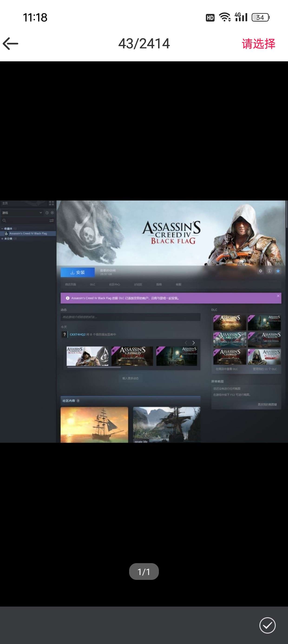Open the Season Pass DLC thumbnail
The image size is (288, 644).
pyautogui.click(x=264, y=357)
